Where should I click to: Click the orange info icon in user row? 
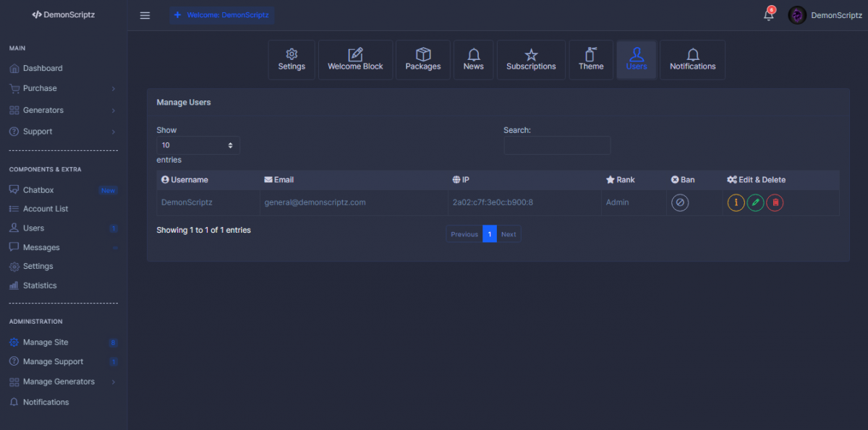point(736,203)
